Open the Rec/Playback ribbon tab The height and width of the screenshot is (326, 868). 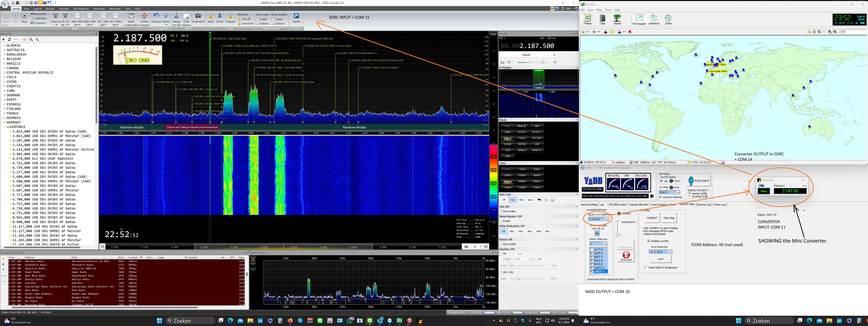tap(81, 9)
